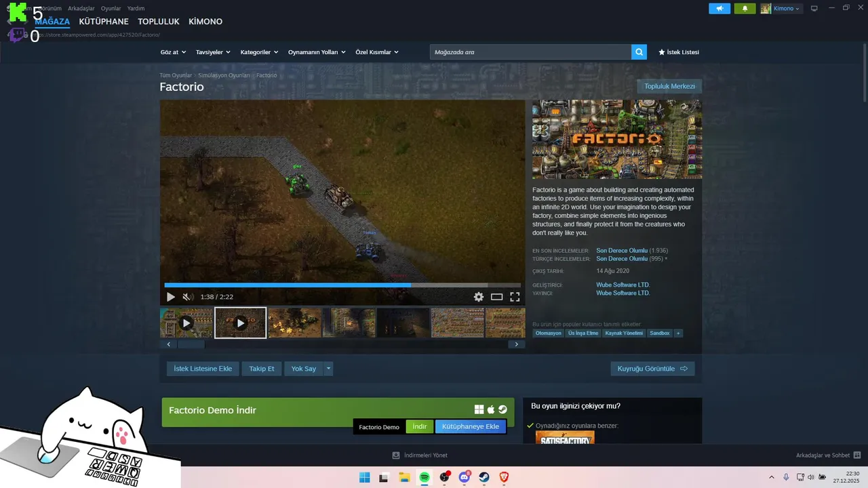Enter fullscreen mode on the video
868x488 pixels.
click(x=515, y=297)
